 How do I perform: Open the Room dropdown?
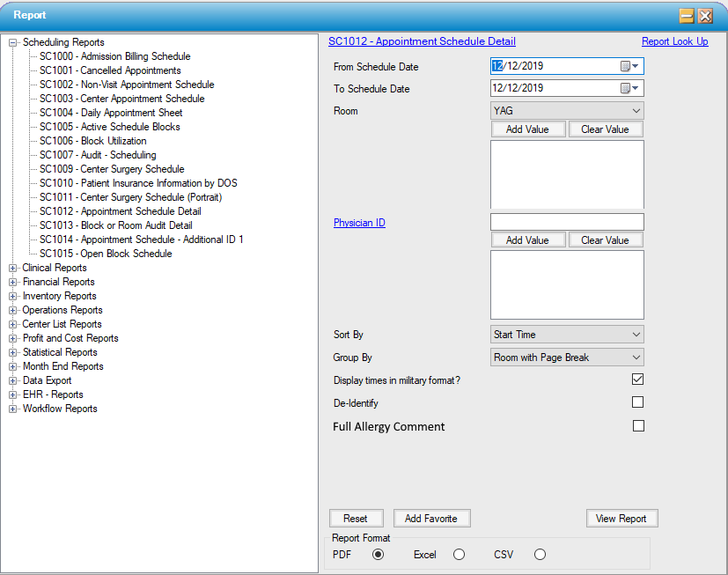click(636, 110)
